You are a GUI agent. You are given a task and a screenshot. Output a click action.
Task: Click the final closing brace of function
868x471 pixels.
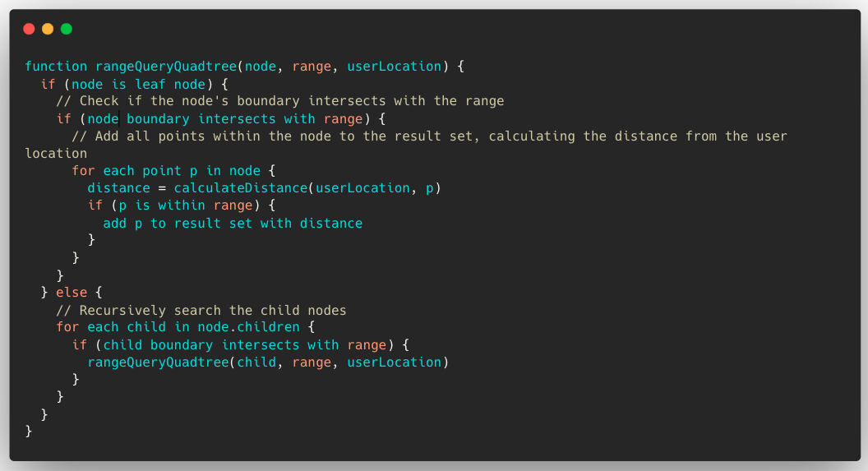click(29, 431)
